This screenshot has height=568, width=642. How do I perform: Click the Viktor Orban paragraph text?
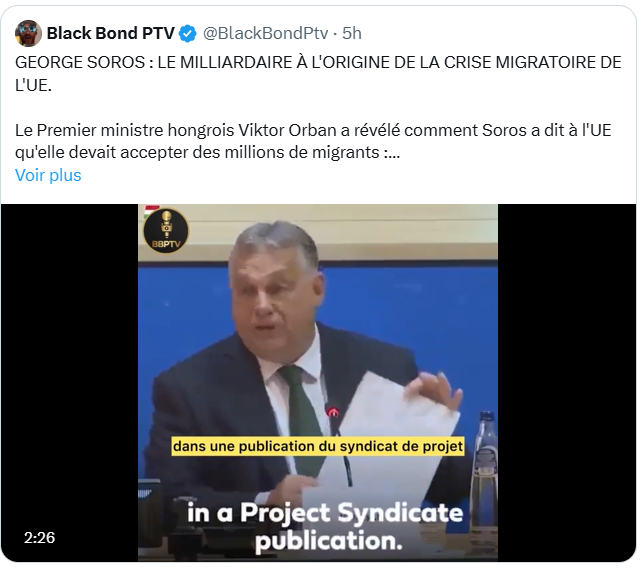tap(313, 141)
